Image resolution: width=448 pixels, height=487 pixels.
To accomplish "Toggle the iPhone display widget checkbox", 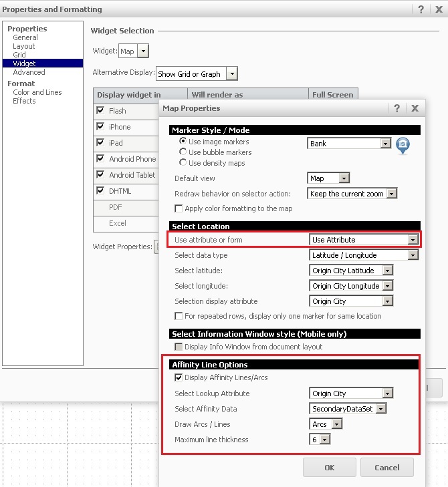I will click(100, 127).
